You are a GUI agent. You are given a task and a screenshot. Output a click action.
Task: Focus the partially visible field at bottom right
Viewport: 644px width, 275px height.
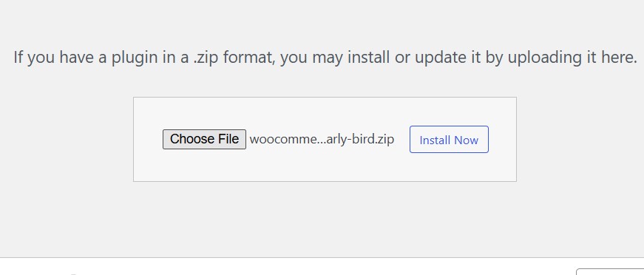coord(610,272)
